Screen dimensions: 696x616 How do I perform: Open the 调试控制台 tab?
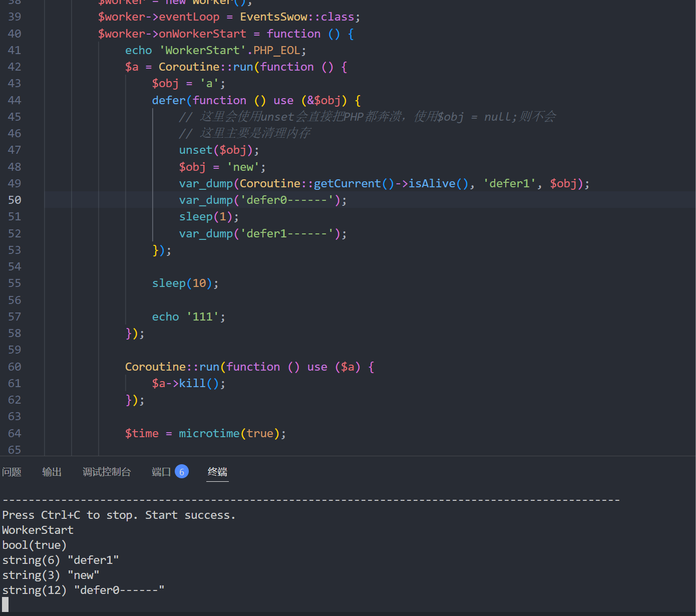click(x=106, y=472)
